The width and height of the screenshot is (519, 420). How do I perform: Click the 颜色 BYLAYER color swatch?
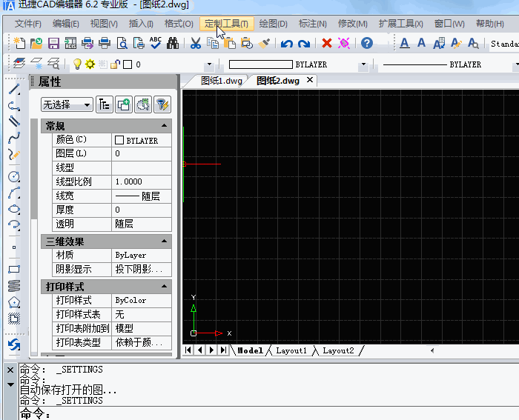coord(119,140)
